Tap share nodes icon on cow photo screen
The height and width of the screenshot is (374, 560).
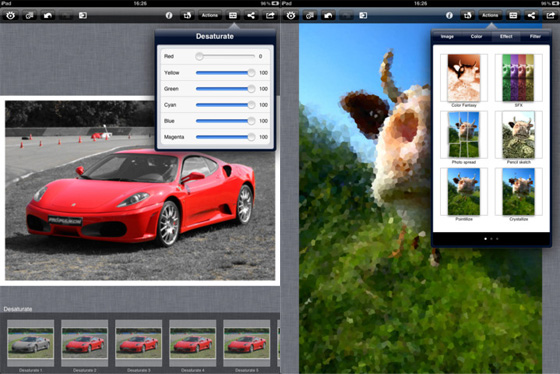pos(531,15)
